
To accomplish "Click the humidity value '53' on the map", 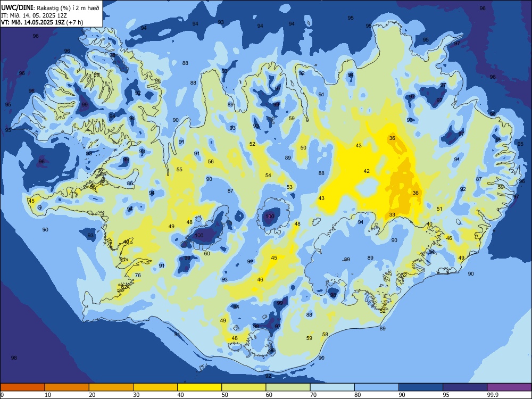I will click(x=289, y=187).
